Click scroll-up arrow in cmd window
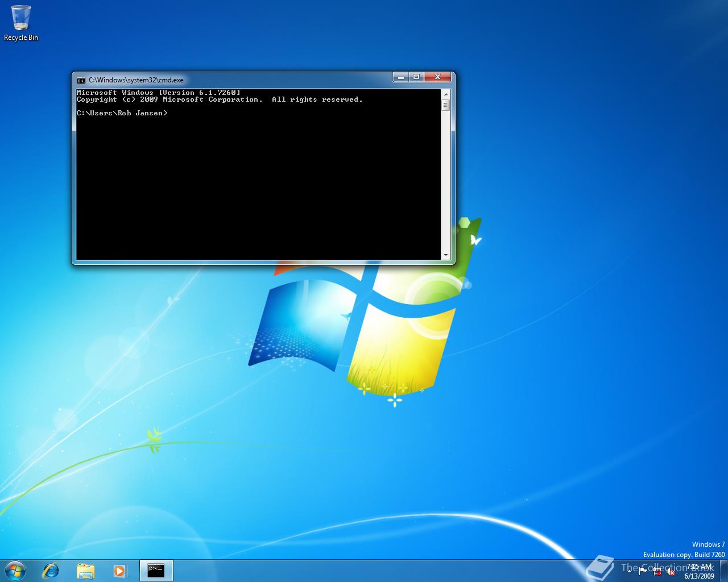728x582 pixels. [x=445, y=94]
